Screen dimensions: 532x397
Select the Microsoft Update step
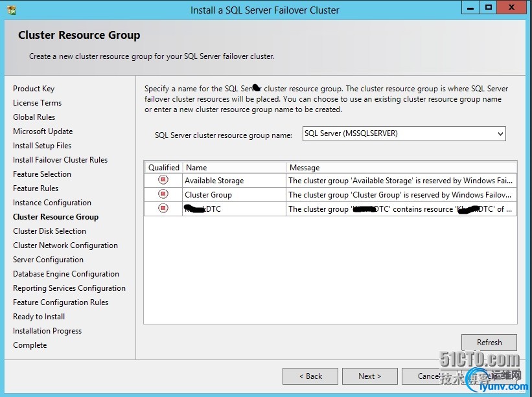(43, 131)
